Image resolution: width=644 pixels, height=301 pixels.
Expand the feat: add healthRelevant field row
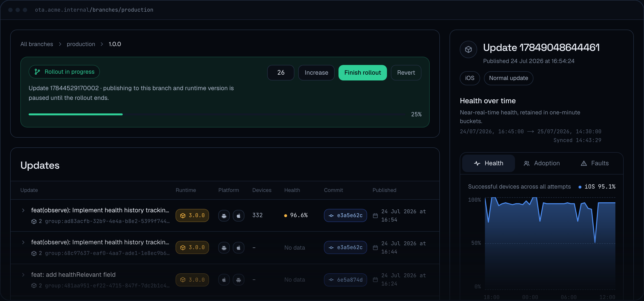pyautogui.click(x=23, y=275)
